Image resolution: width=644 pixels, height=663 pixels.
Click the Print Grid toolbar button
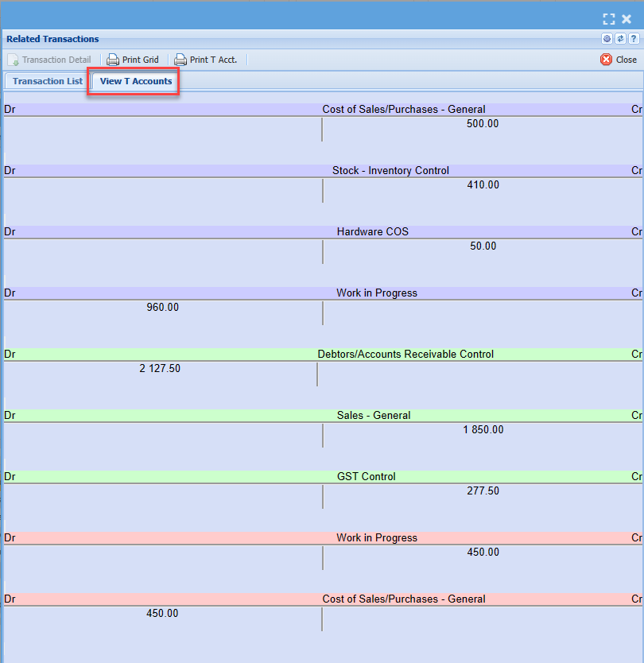tap(134, 60)
